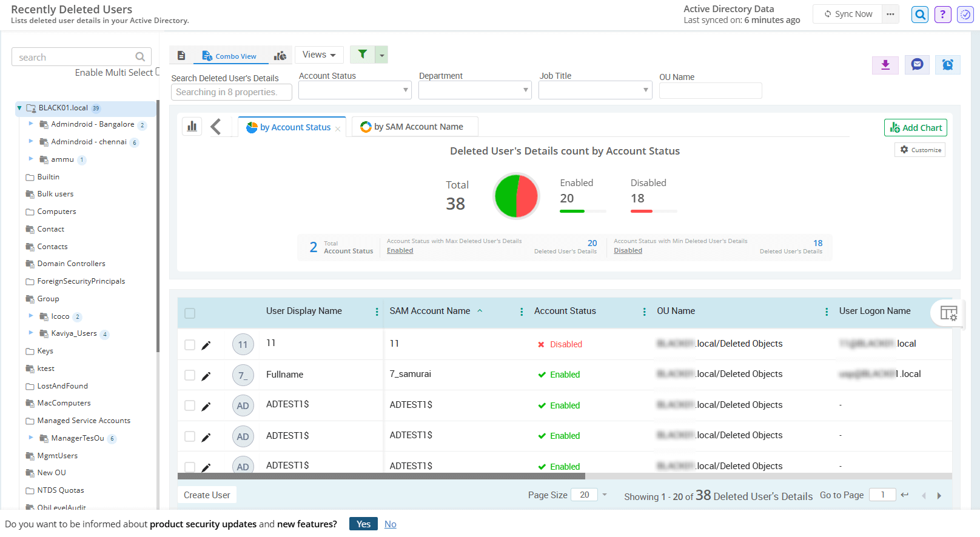
Task: Check the box for user 11 row
Action: point(190,345)
